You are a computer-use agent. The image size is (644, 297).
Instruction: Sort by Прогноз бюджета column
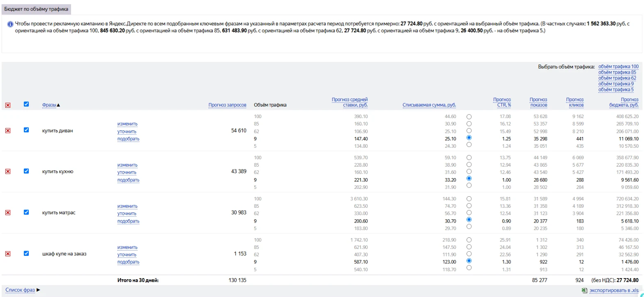pos(623,102)
